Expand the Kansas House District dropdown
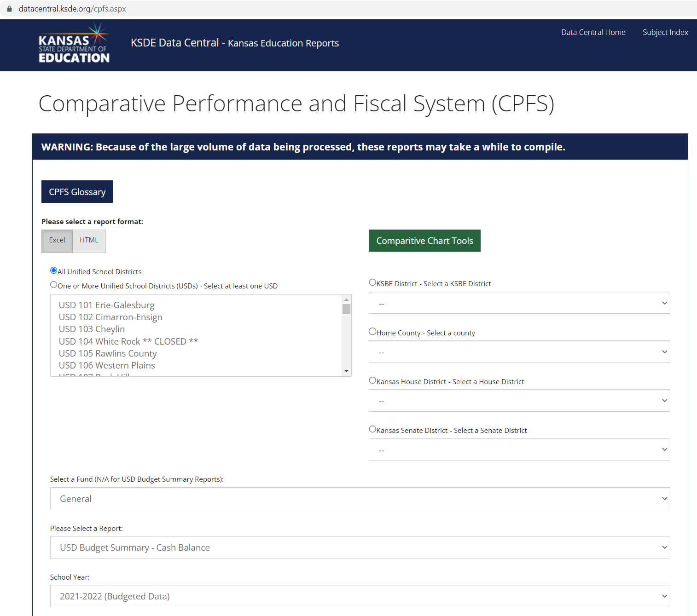The image size is (697, 616). click(x=519, y=401)
